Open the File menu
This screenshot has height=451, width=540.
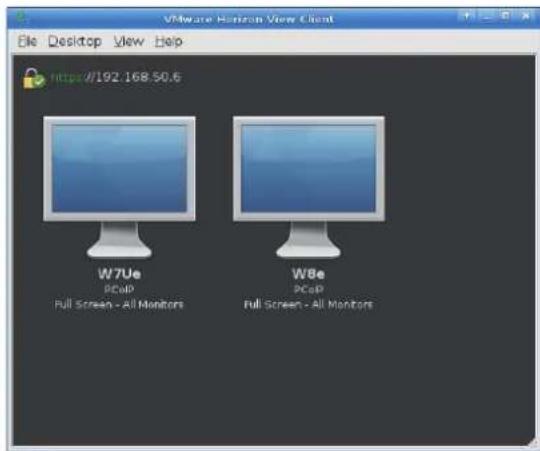click(27, 41)
